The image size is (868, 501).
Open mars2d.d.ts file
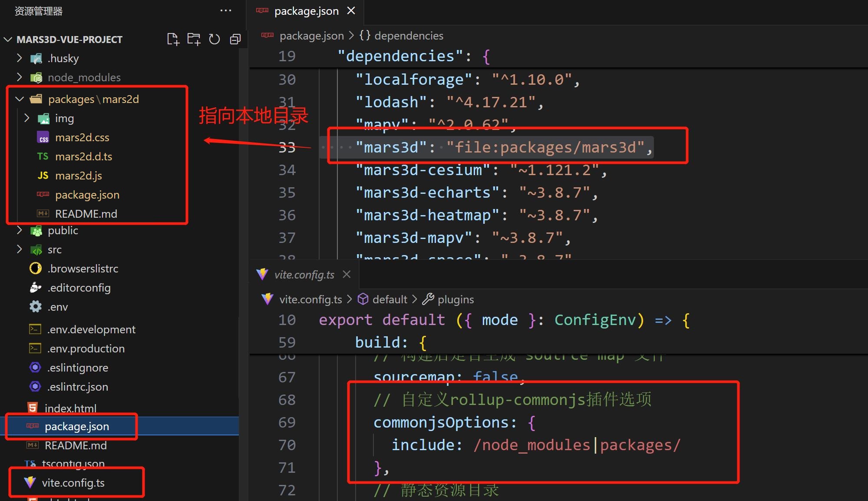point(83,156)
